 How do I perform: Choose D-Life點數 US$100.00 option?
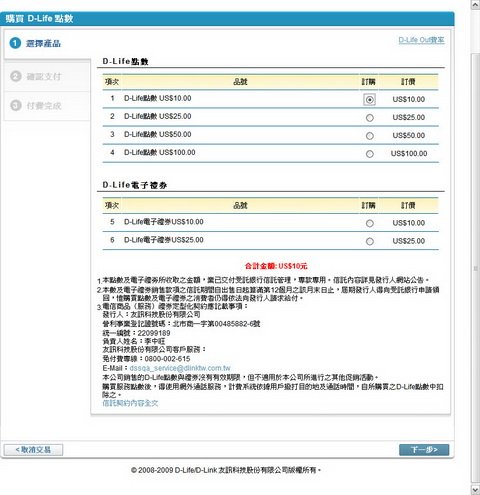point(369,154)
